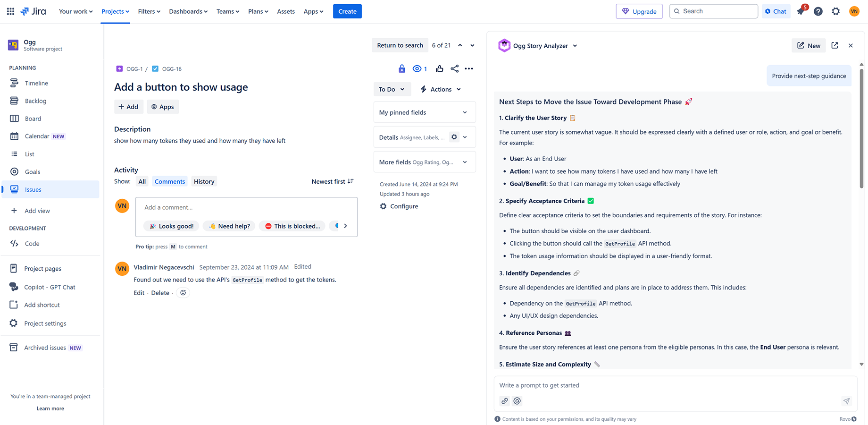Click the link attachment icon in prompt
The width and height of the screenshot is (868, 425).
505,401
